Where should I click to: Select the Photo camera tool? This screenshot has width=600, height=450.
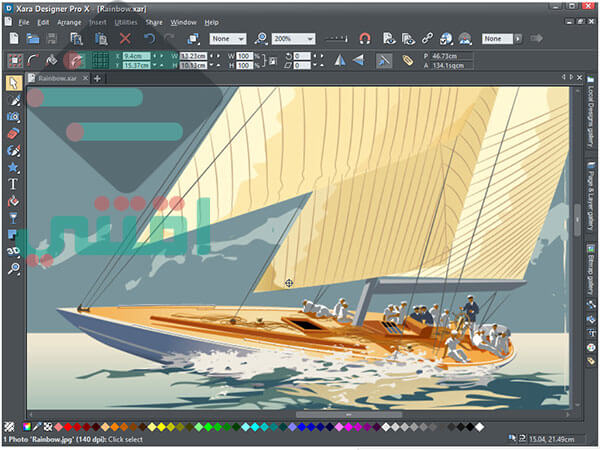click(13, 117)
